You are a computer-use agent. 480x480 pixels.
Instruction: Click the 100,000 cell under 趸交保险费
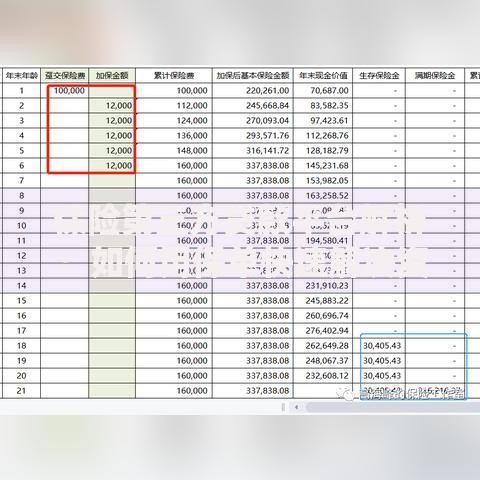pos(65,91)
